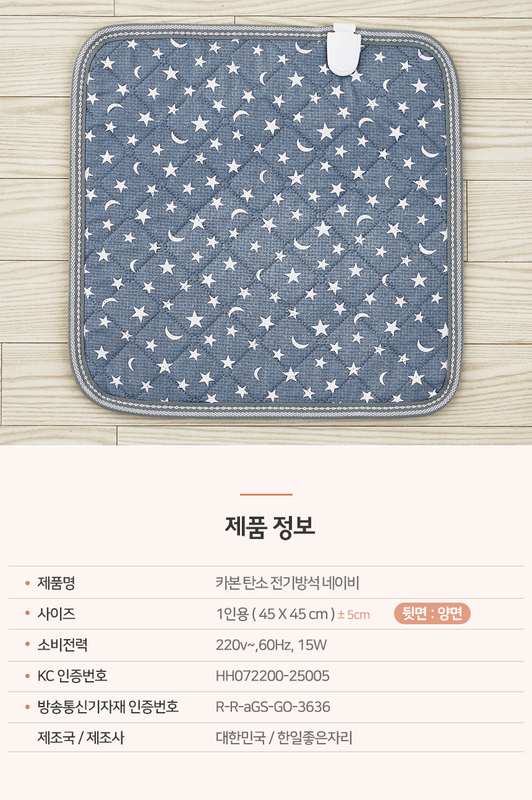
Task: Click the bullet beside 방송통신기자재 인증번호
Action: point(27,707)
